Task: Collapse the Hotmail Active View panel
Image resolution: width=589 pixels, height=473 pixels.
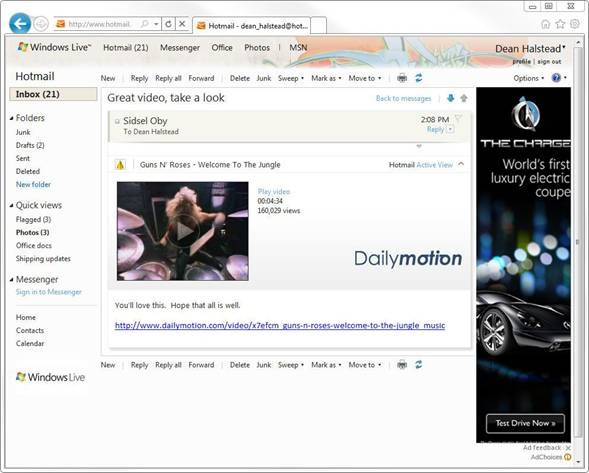Action: (x=461, y=164)
